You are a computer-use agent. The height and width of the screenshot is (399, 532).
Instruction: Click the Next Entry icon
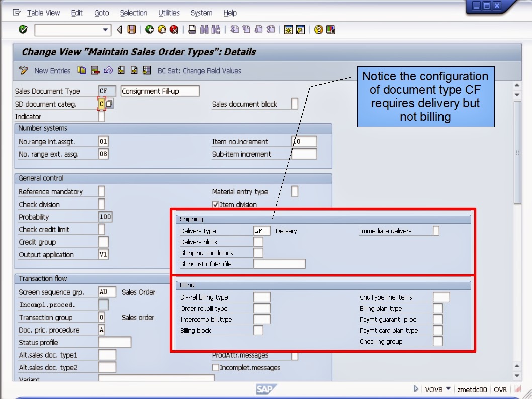[x=134, y=70]
